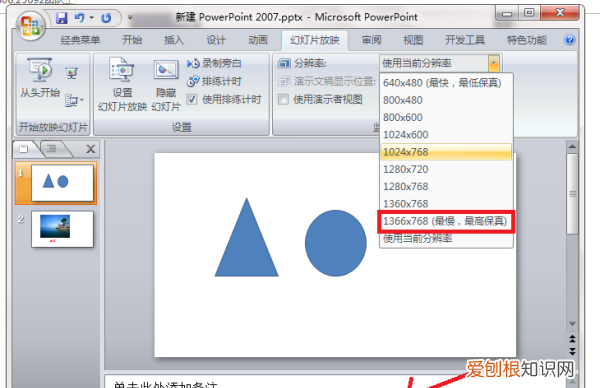Select 800x480 resolution option
This screenshot has width=600, height=388.
(x=446, y=100)
